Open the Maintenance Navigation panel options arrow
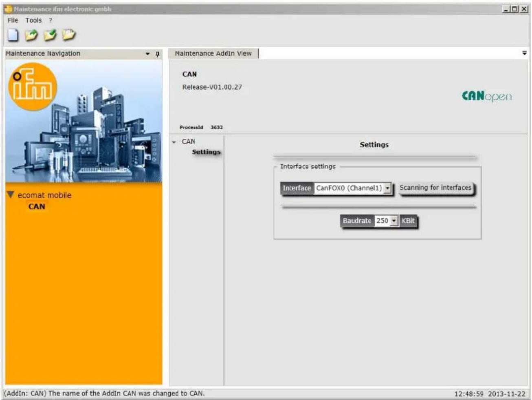 147,54
